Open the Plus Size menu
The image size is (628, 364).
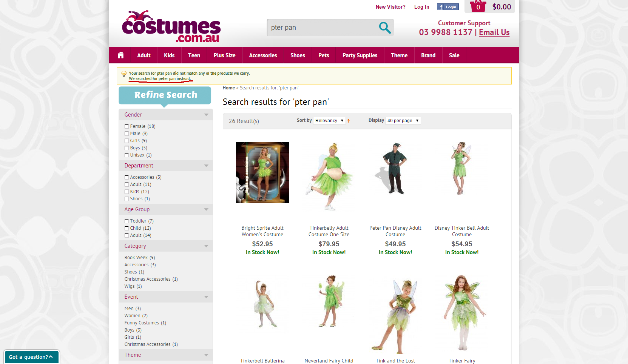(x=224, y=55)
